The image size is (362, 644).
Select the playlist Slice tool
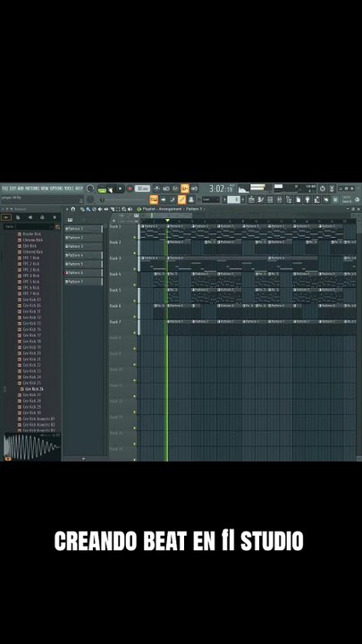112,209
